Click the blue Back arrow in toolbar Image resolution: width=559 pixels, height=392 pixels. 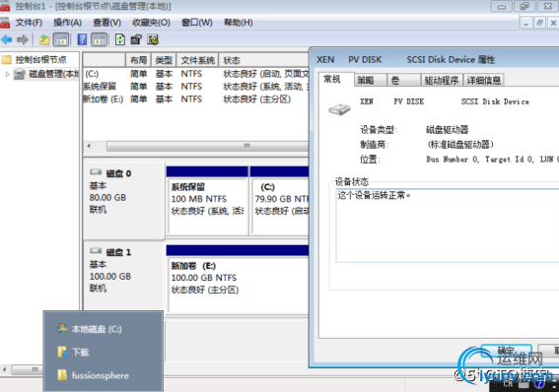[7, 39]
